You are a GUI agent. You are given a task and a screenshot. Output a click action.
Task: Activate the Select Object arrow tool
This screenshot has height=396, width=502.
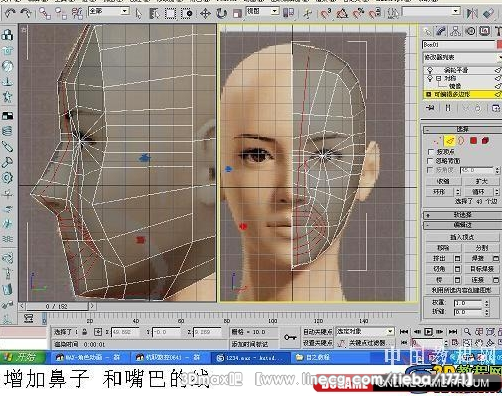pos(138,13)
